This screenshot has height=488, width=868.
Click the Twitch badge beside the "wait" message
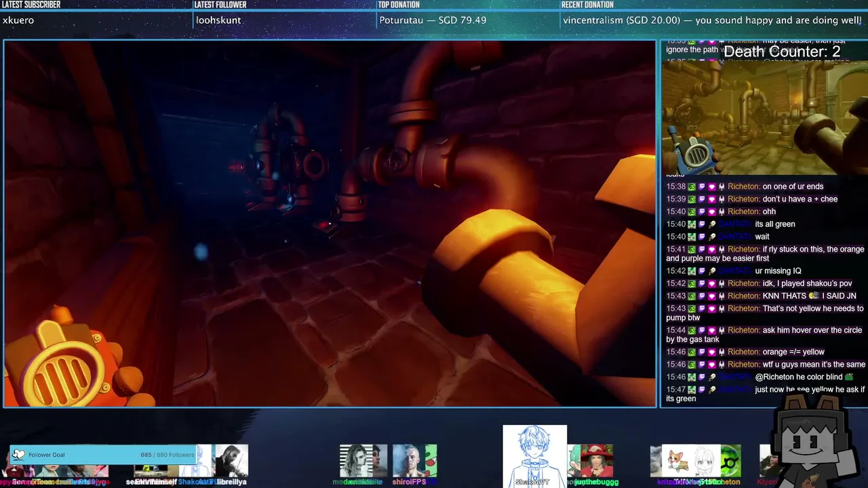pos(702,237)
